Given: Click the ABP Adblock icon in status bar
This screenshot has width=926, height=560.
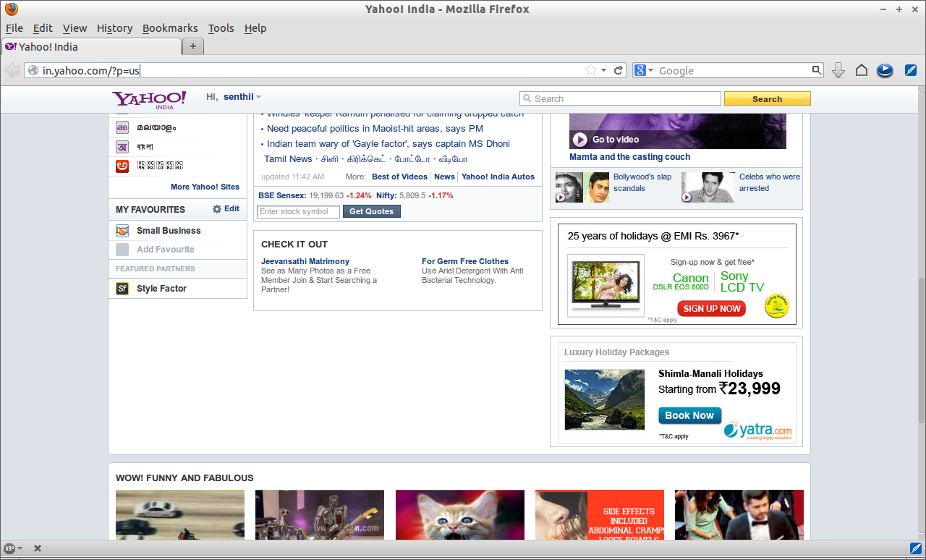Looking at the screenshot, I should click(9, 548).
